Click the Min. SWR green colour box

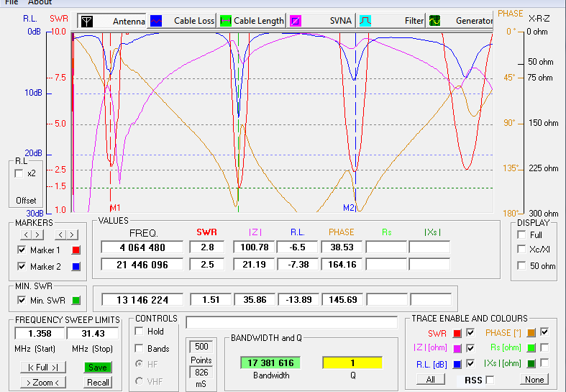(77, 300)
